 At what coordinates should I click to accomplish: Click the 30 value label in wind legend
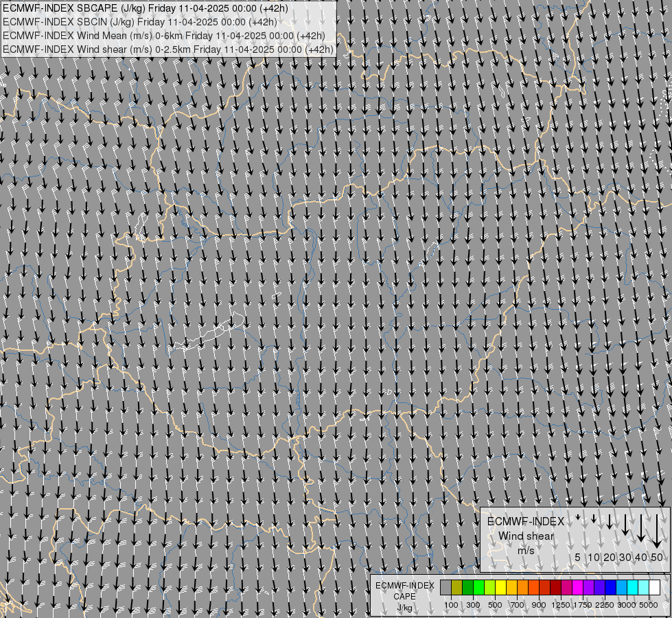pos(625,557)
